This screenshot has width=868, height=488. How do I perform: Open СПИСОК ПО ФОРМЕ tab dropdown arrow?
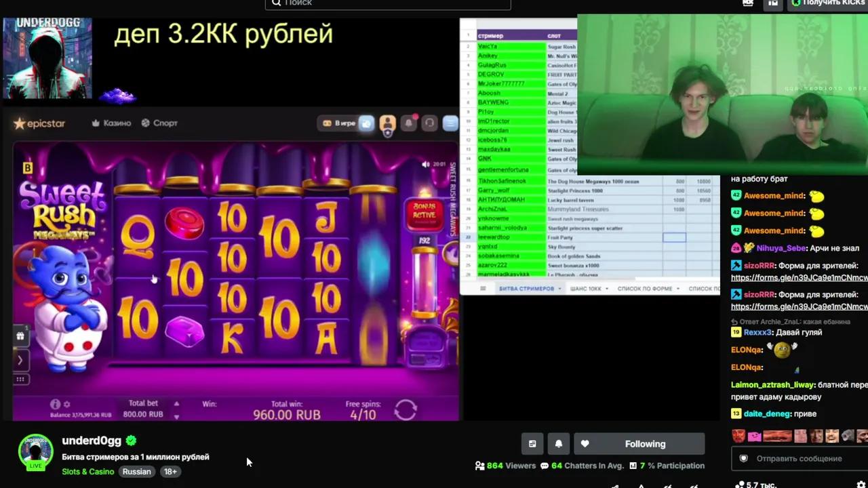point(677,289)
